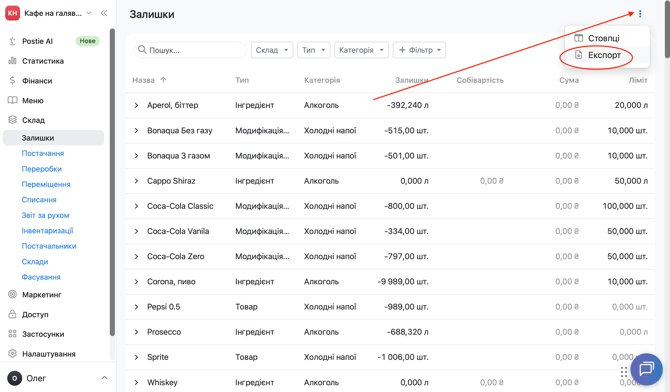Click the page vertical scrollbar
The height and width of the screenshot is (392, 670).
click(667, 30)
